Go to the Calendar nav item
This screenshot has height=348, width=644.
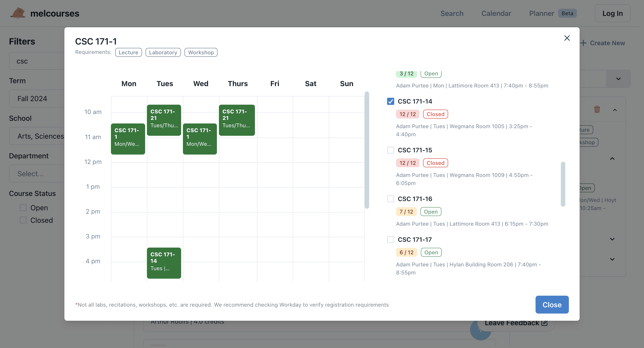click(x=496, y=13)
